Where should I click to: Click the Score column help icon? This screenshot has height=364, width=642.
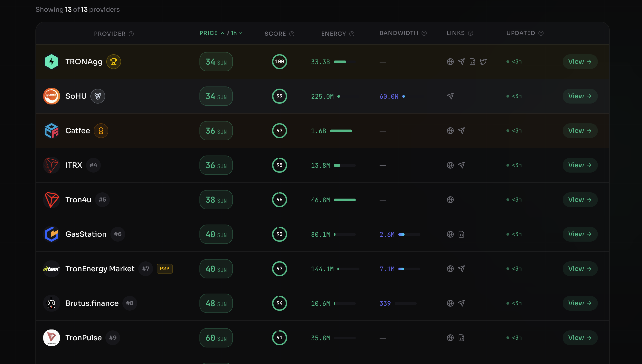coord(292,34)
